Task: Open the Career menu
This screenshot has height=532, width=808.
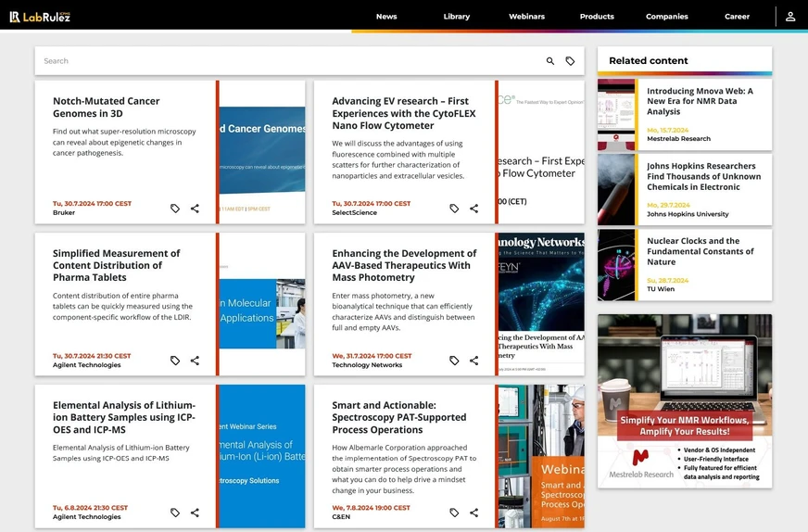Action: pos(737,17)
